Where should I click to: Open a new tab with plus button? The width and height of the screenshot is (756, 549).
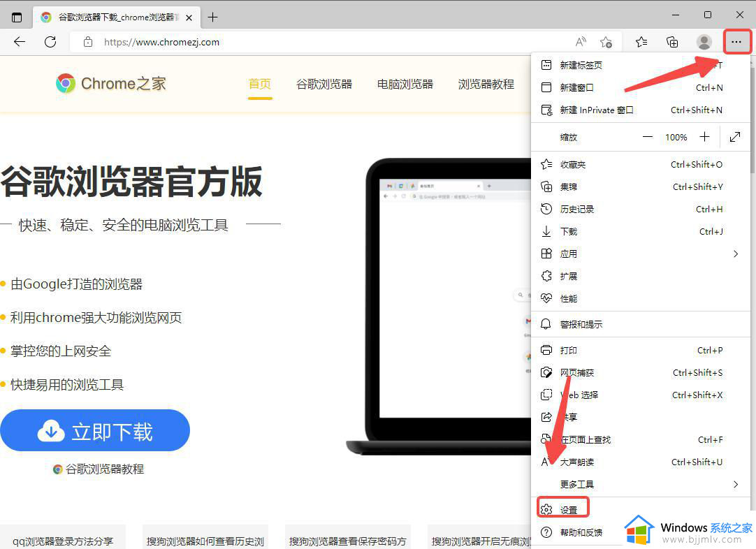212,17
